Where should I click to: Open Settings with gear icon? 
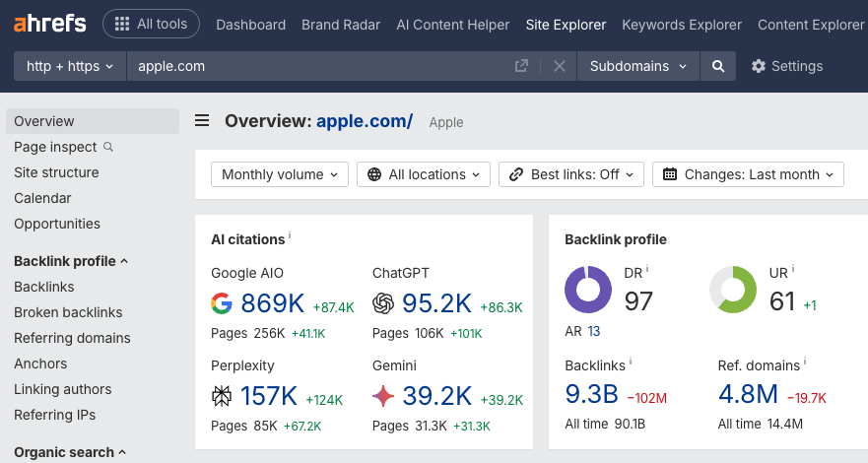786,66
